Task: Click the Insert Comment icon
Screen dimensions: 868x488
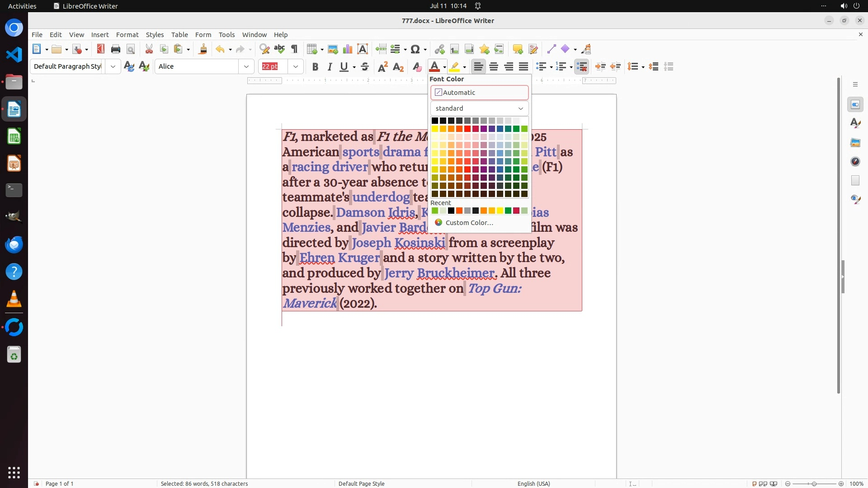Action: (x=518, y=49)
